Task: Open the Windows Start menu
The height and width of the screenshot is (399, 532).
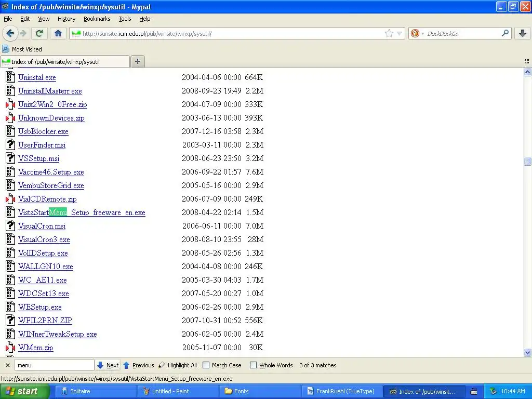Action: (25, 392)
